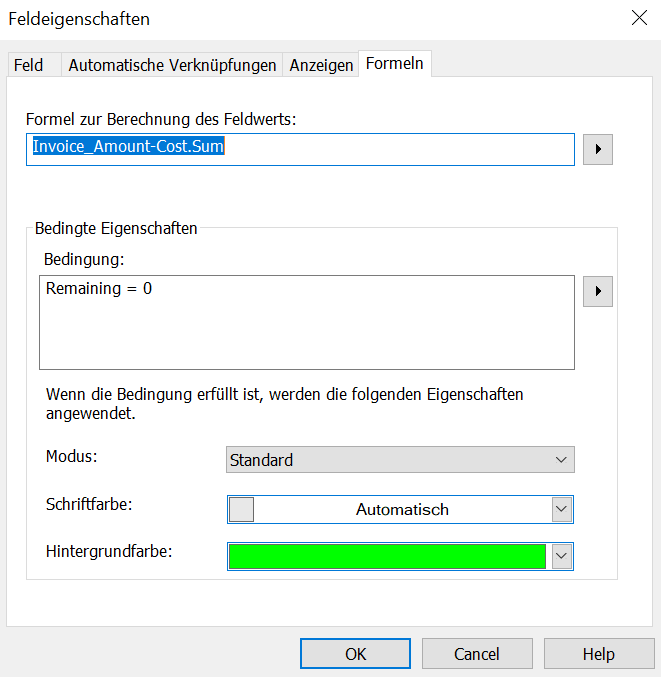Click the 'Bedingte Eigenschaften' group label
Screen dimensions: 661x677
point(116,228)
